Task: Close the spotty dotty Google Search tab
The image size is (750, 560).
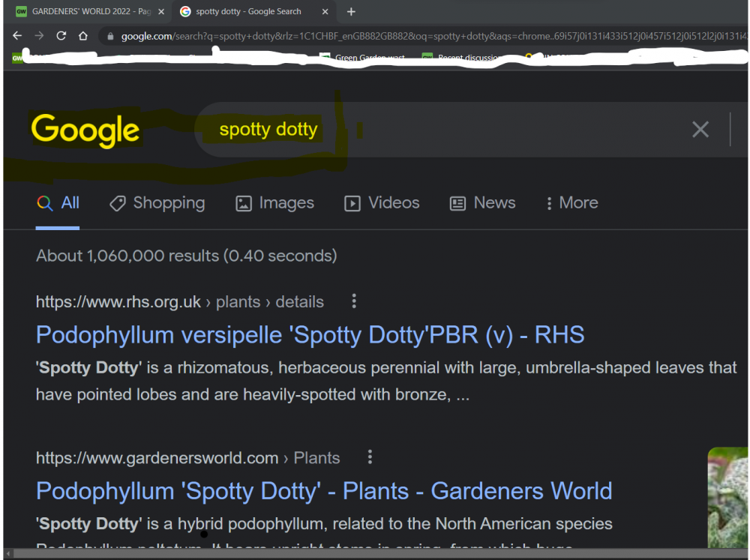Action: 325,11
